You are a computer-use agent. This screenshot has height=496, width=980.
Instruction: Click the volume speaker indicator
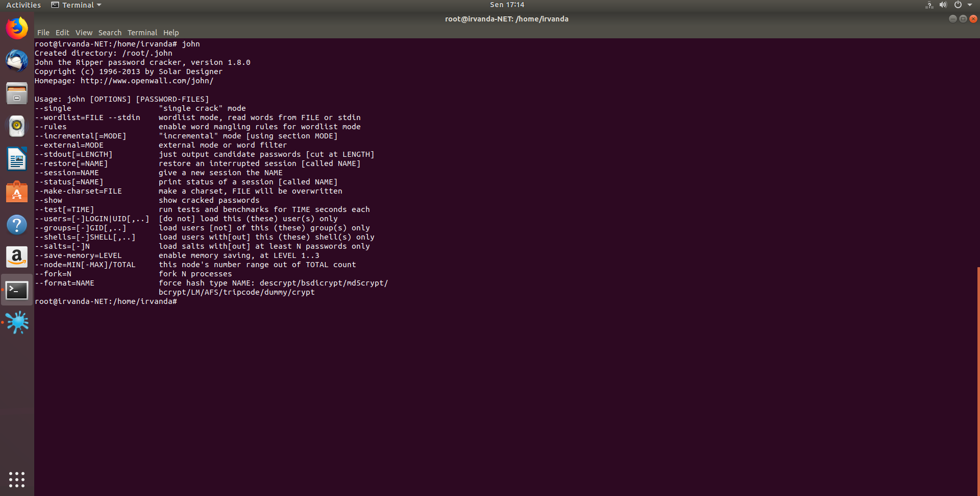point(943,5)
